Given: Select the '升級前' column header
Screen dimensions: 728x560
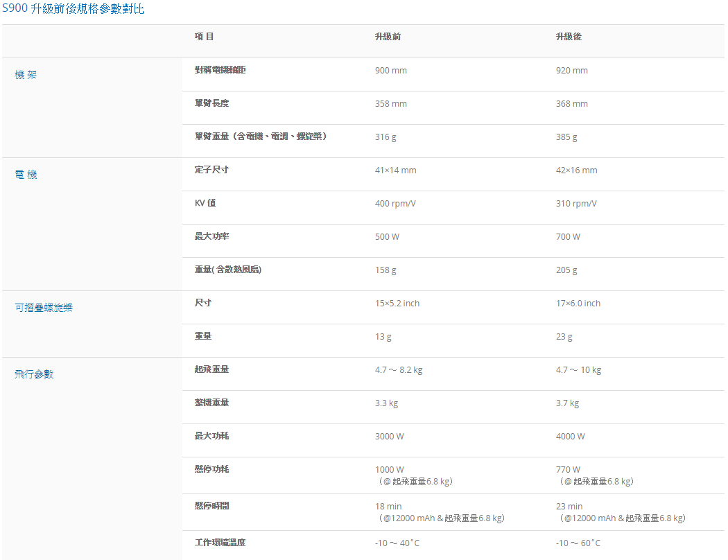Looking at the screenshot, I should point(388,37).
